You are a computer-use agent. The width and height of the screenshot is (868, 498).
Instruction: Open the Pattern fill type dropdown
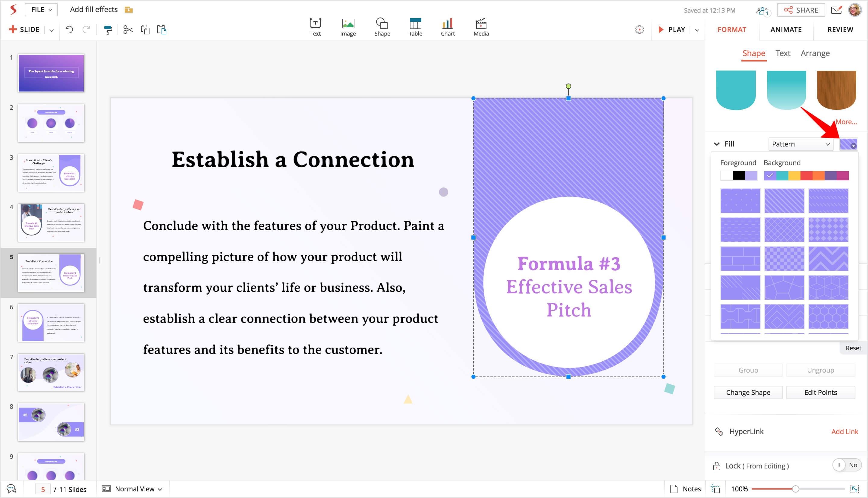coord(800,144)
